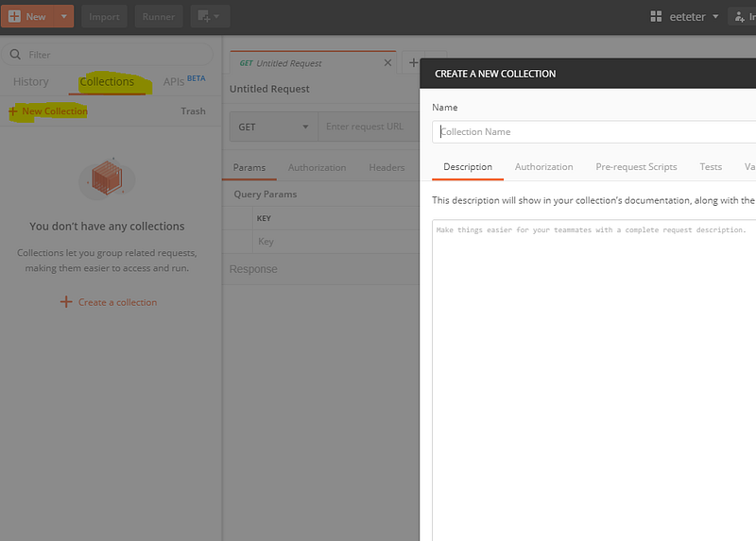This screenshot has width=756, height=541.
Task: Click the Enter request URL field
Action: (369, 127)
